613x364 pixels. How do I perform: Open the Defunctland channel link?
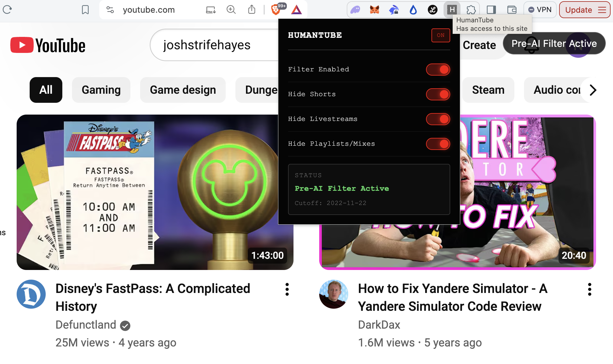86,325
